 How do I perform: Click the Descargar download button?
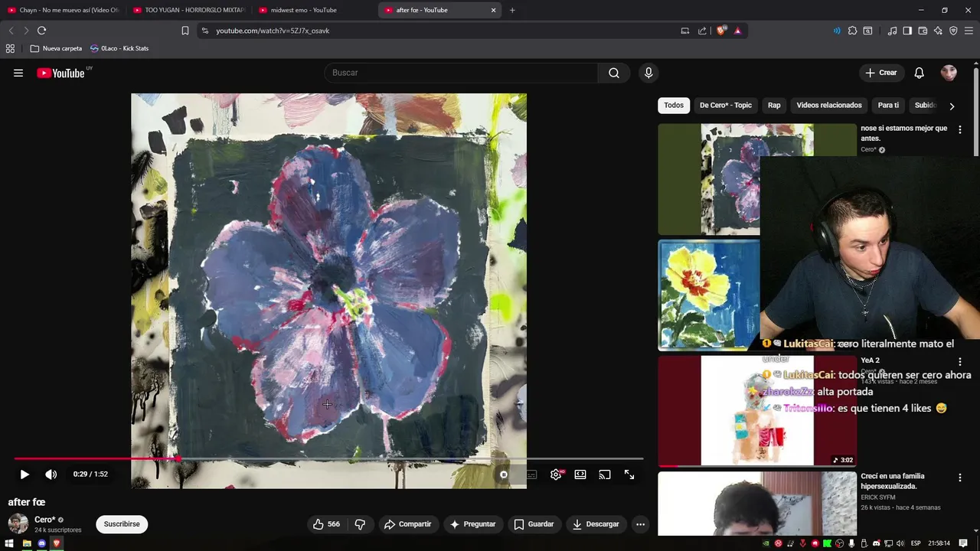click(596, 524)
